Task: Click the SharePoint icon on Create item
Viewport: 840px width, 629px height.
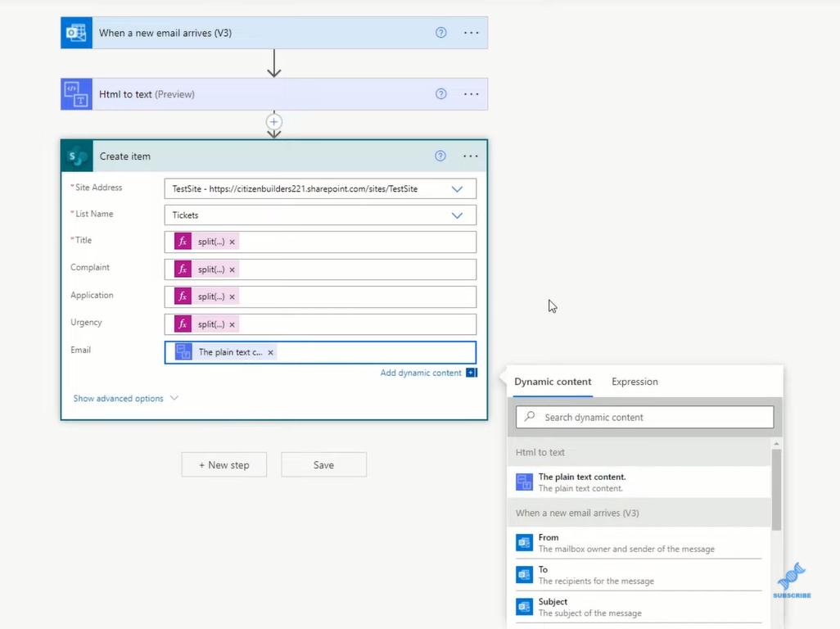Action: [x=78, y=156]
